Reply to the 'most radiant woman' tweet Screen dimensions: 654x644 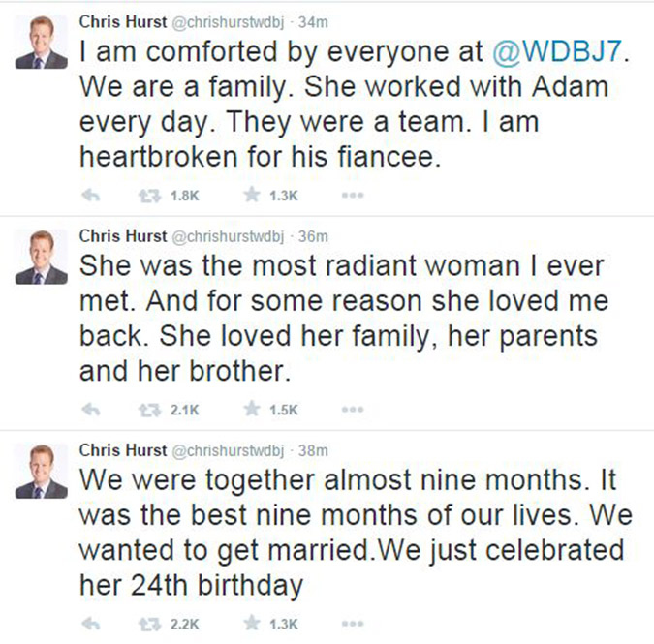click(93, 410)
